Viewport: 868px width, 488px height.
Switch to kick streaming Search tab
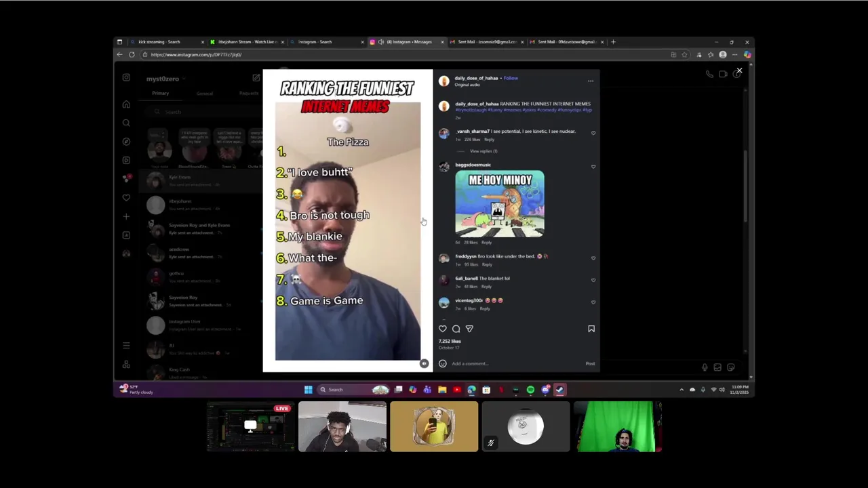(166, 42)
